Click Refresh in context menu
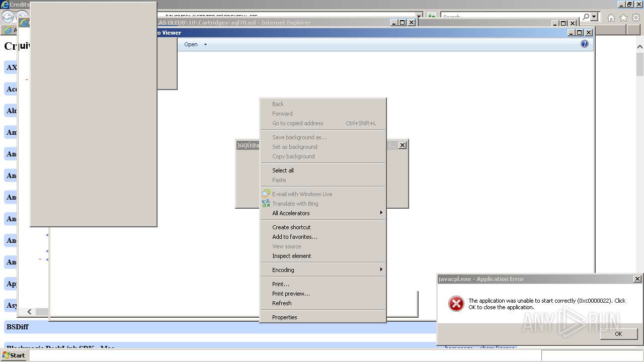Viewport: 644px width, 362px height. click(x=322, y=303)
